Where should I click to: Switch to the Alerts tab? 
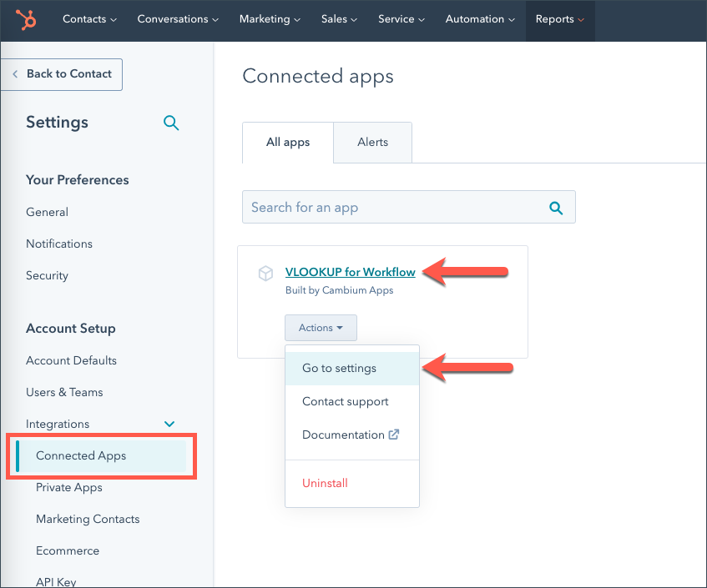pos(372,143)
